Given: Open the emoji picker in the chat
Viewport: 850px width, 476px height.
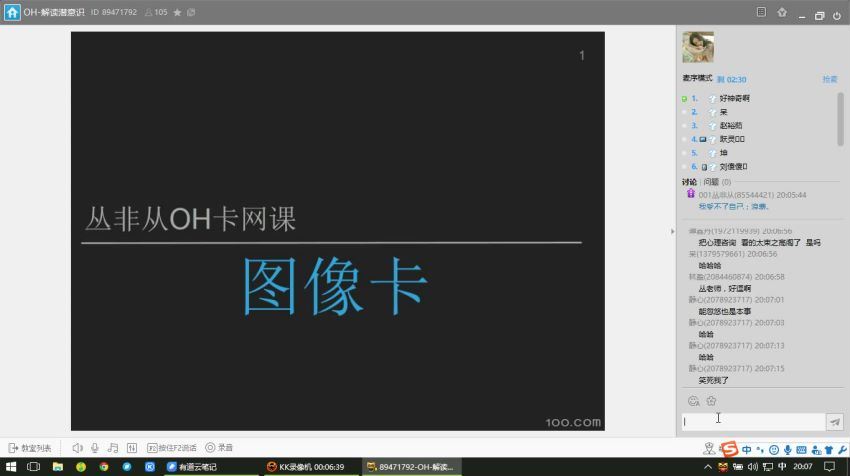Looking at the screenshot, I should point(693,401).
